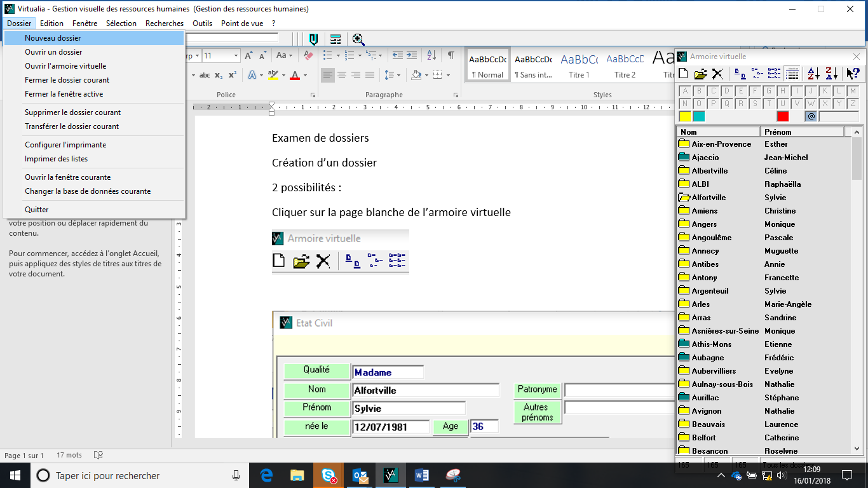Image resolution: width=868 pixels, height=488 pixels.
Task: Click the Increase Indent icon
Action: pyautogui.click(x=412, y=56)
